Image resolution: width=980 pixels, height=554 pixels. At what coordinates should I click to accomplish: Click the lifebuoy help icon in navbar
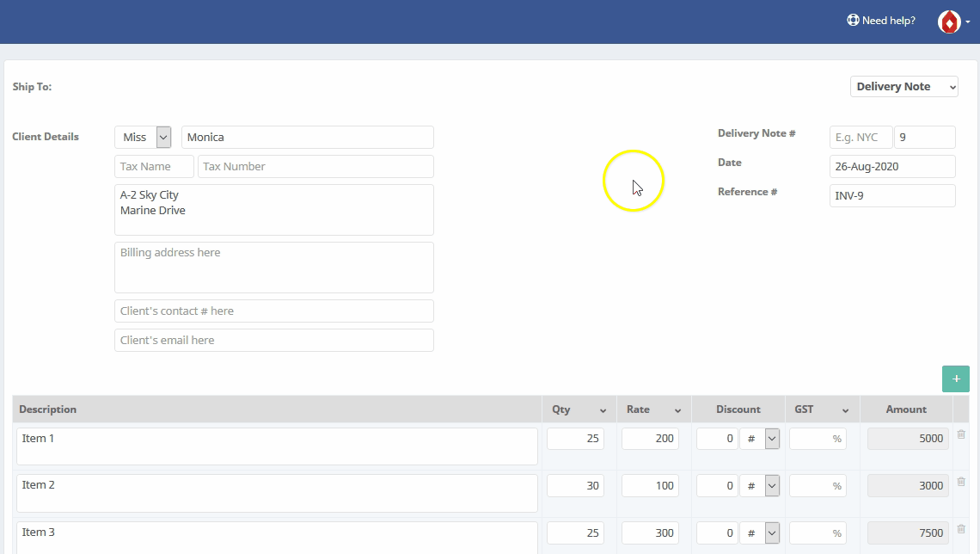point(852,20)
